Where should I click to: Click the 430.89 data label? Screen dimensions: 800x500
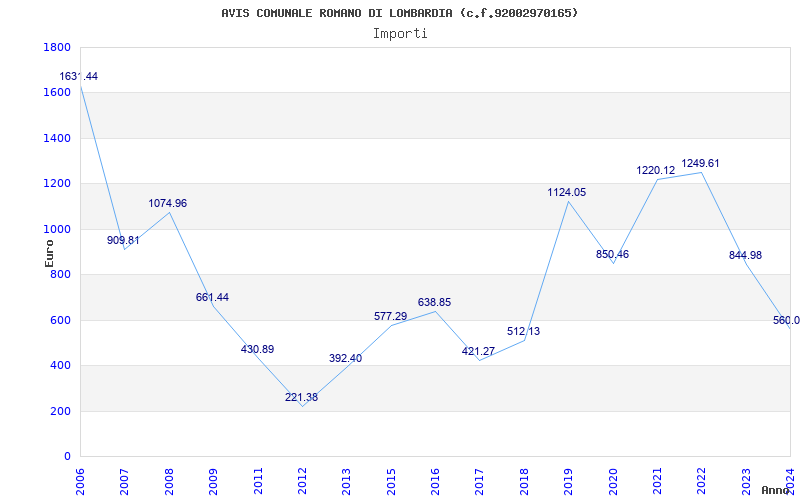click(257, 350)
